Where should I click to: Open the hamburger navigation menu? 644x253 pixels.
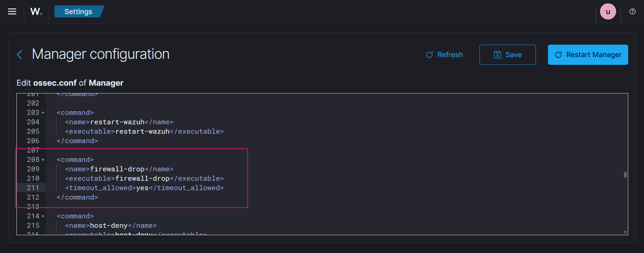12,12
